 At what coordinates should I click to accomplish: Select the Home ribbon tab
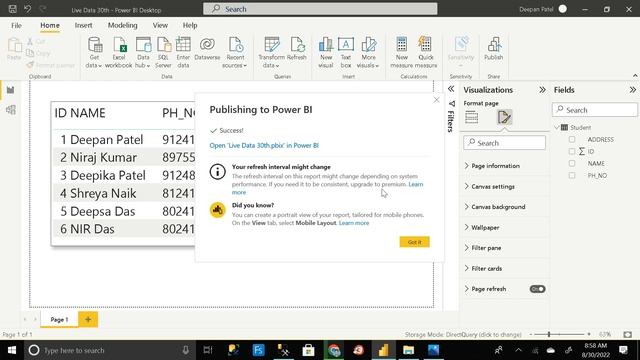(x=50, y=25)
